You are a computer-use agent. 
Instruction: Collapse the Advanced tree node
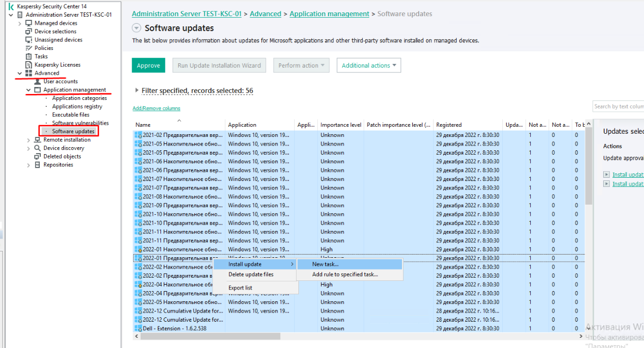(20, 73)
